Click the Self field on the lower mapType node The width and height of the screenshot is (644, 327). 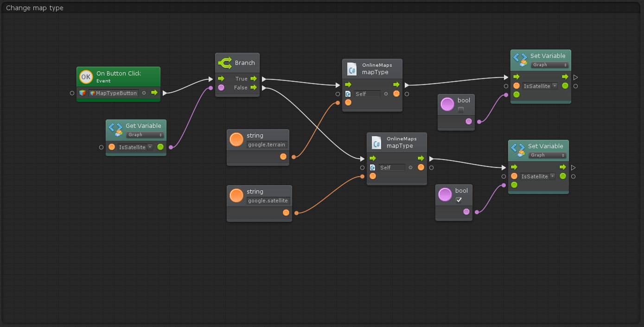click(x=392, y=168)
